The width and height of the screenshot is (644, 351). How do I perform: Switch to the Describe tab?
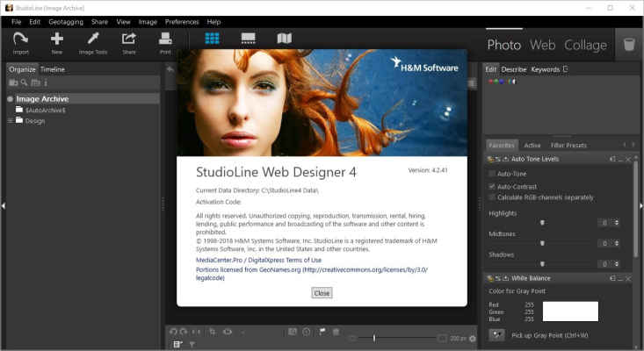(514, 69)
